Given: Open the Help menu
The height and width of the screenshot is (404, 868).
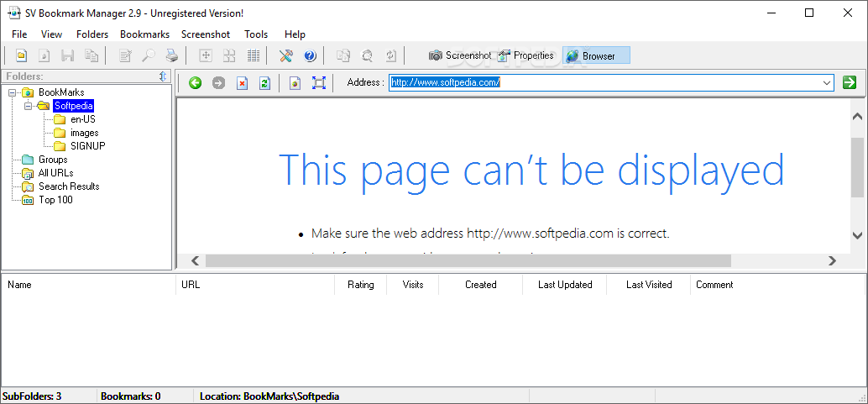Looking at the screenshot, I should tap(295, 34).
